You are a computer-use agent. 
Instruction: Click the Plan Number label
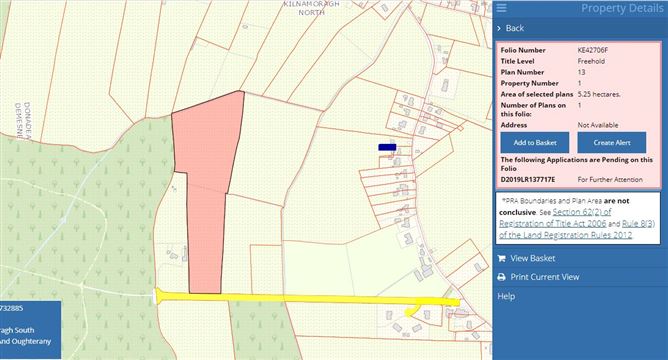tap(522, 72)
